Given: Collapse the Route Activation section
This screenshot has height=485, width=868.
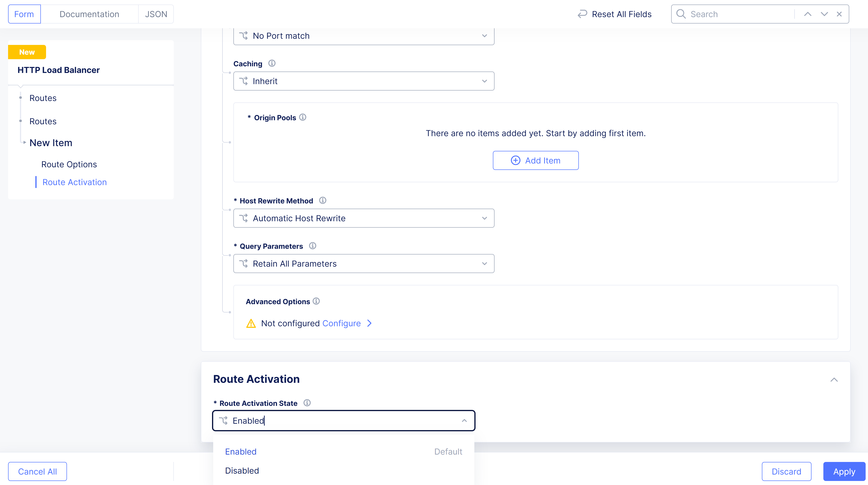Looking at the screenshot, I should click(835, 379).
